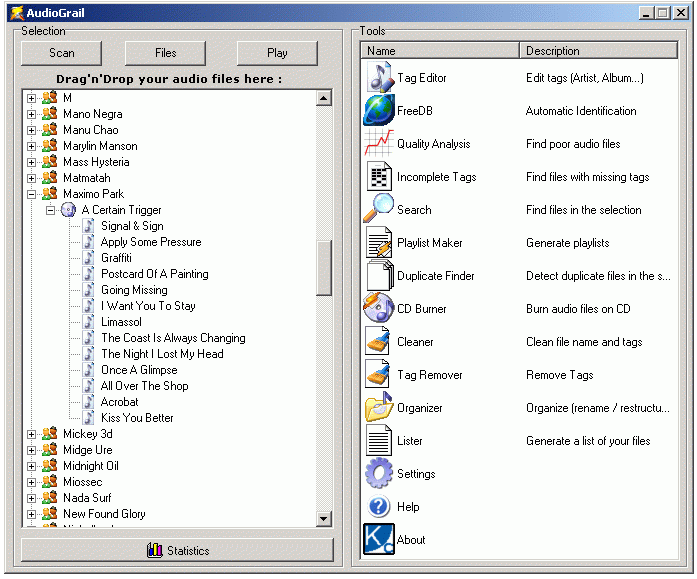Sort by the Name column header
The width and height of the screenshot is (697, 579).
[x=440, y=51]
